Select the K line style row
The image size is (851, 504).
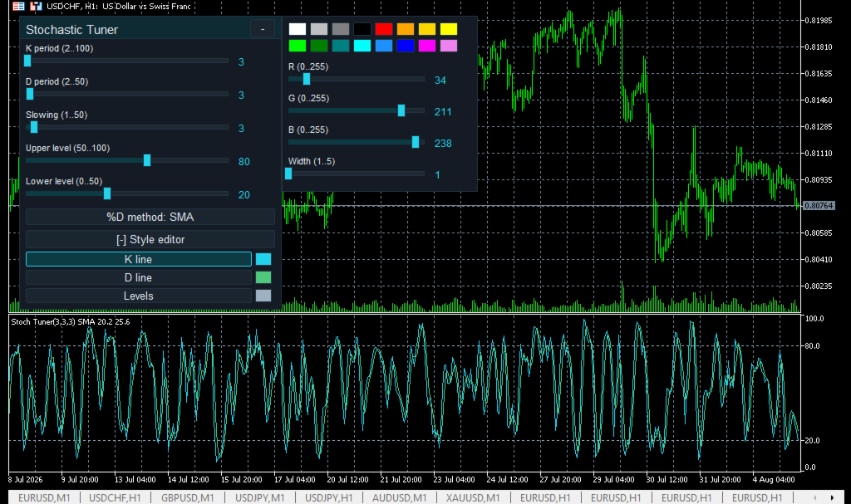point(139,259)
